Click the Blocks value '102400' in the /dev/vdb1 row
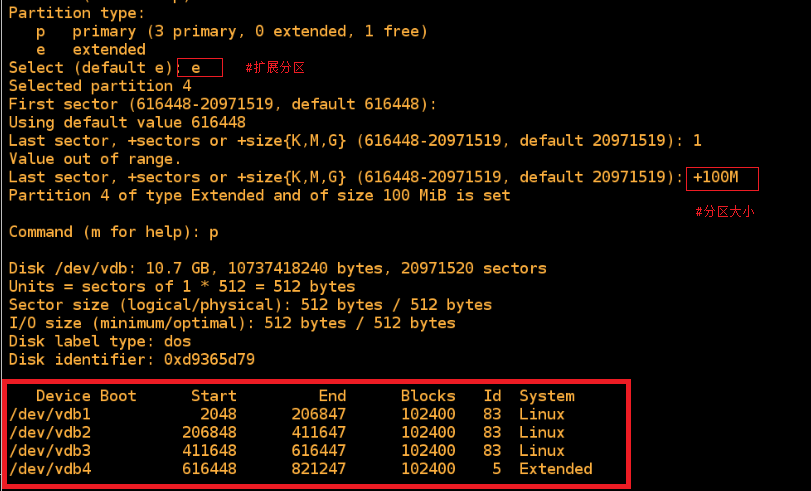This screenshot has width=811, height=491. coord(428,414)
